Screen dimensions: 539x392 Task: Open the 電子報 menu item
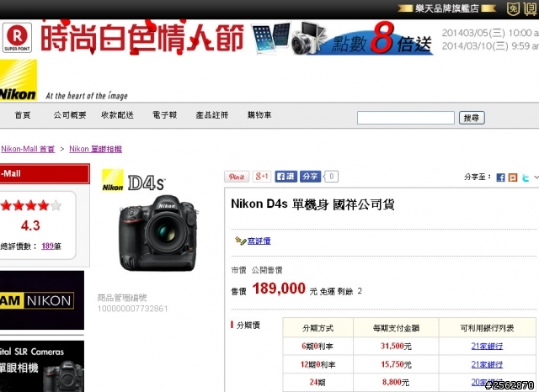coord(165,115)
